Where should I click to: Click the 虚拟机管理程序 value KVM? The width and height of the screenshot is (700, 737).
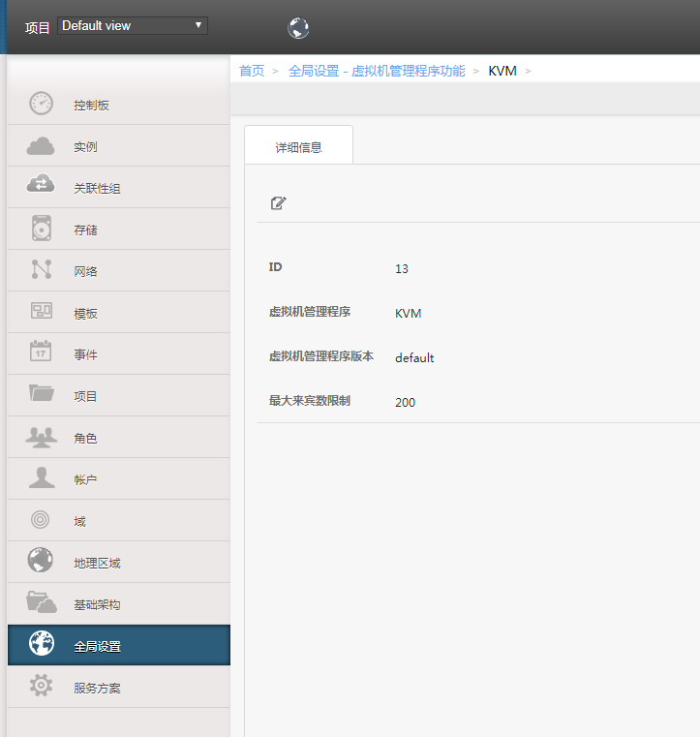pos(408,314)
